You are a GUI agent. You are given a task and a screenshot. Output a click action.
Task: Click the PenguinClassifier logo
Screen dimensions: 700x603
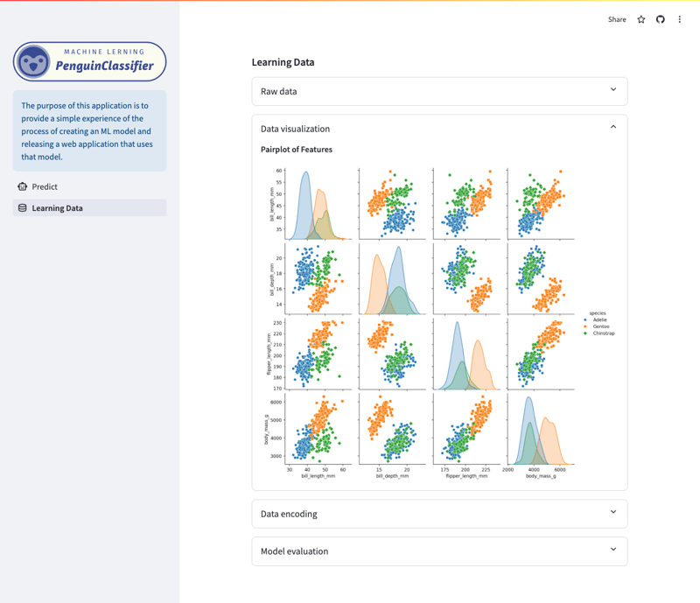(x=89, y=62)
